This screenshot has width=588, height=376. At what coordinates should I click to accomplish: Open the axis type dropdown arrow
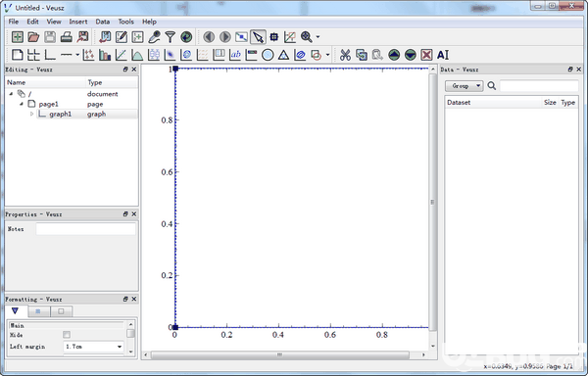[77, 55]
